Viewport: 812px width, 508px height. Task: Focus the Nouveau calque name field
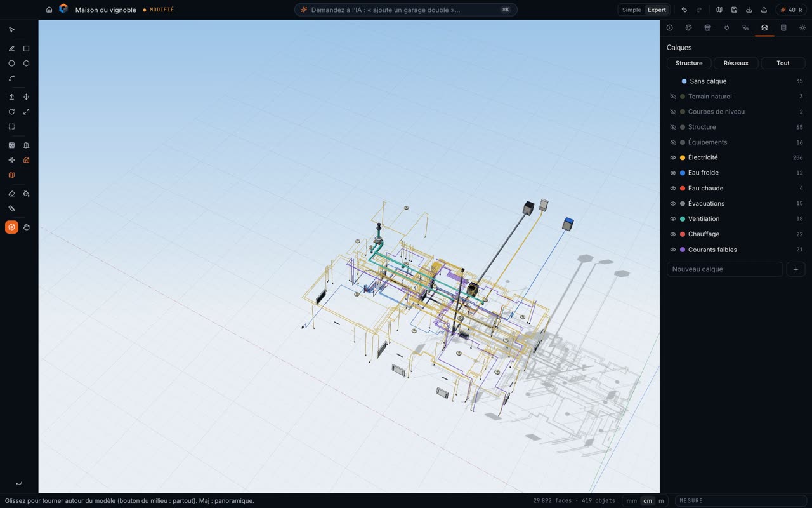[724, 269]
